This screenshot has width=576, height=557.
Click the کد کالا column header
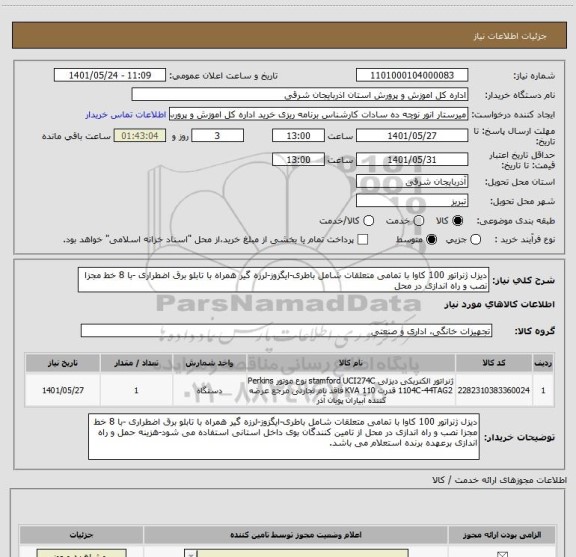pyautogui.click(x=494, y=363)
